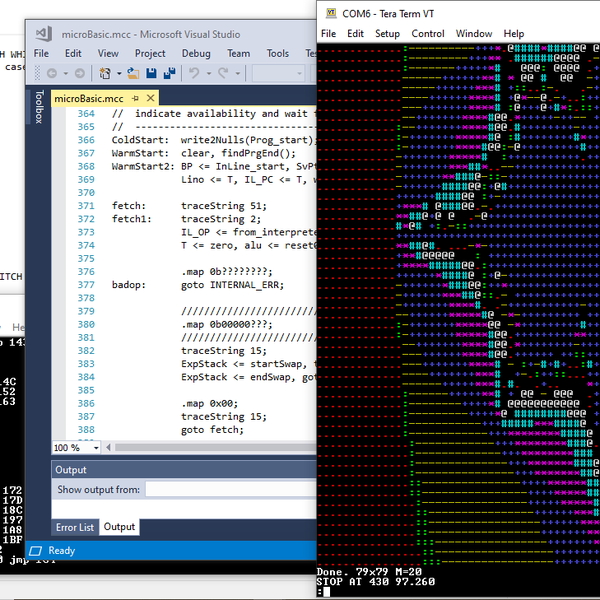600x600 pixels.
Task: Open the Undo history dropdown arrow
Action: pos(209,73)
